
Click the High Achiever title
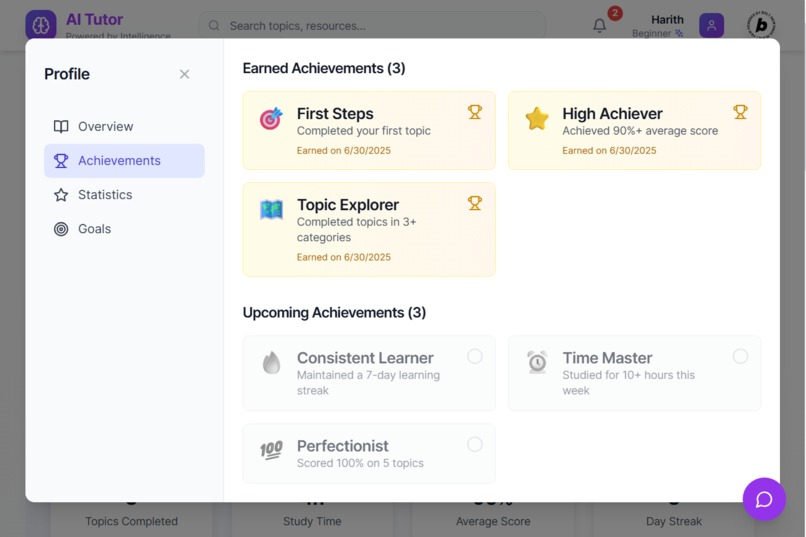(612, 114)
